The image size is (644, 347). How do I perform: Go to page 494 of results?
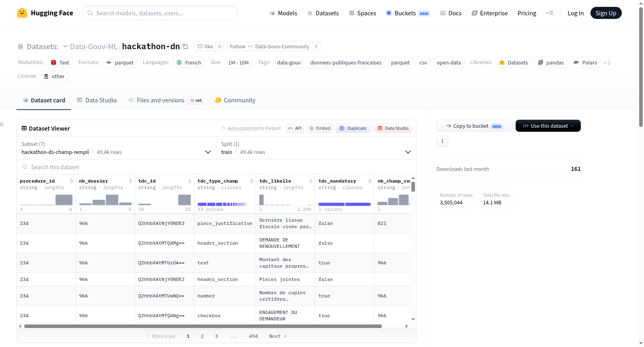254,336
